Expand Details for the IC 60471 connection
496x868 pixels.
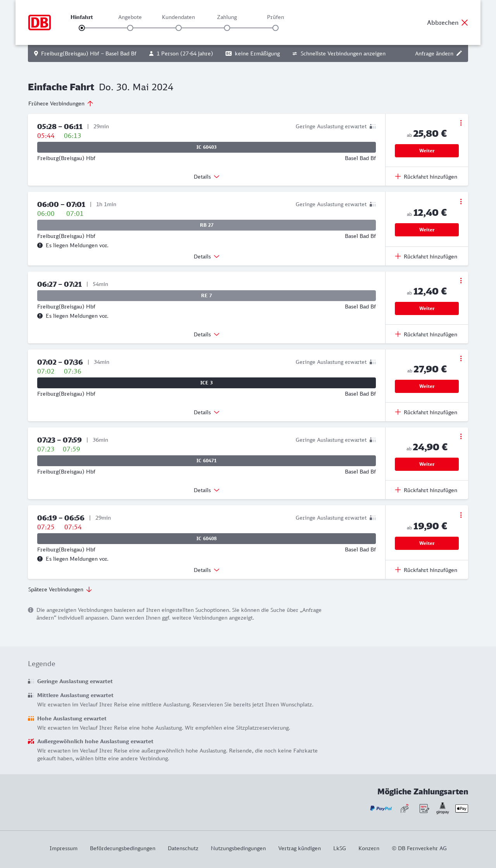(207, 490)
